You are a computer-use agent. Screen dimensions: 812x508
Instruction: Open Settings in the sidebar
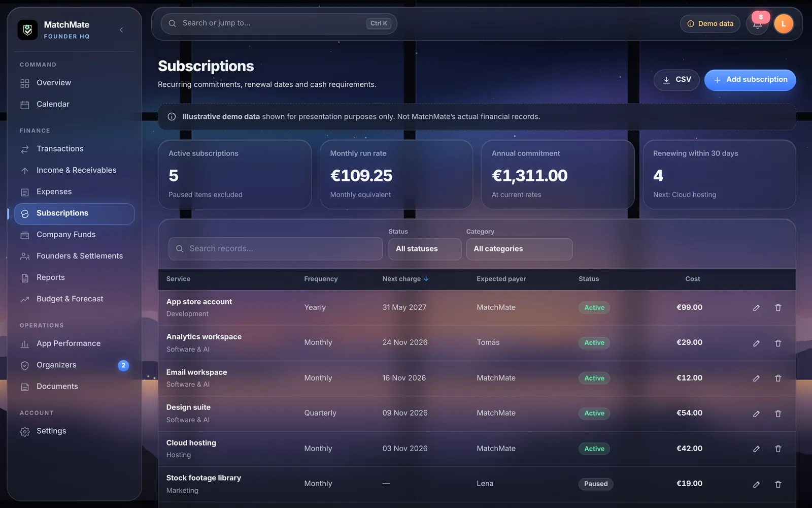coord(74,431)
